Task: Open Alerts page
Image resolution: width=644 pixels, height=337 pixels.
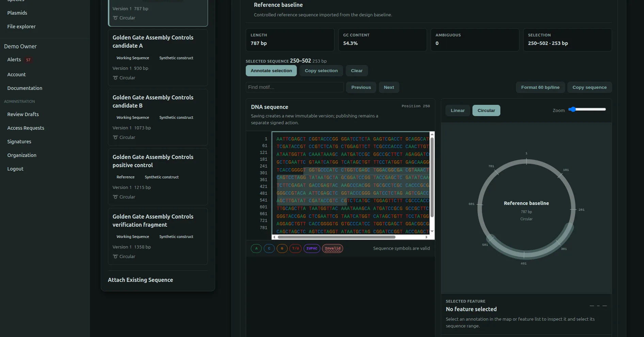Action: [x=14, y=60]
